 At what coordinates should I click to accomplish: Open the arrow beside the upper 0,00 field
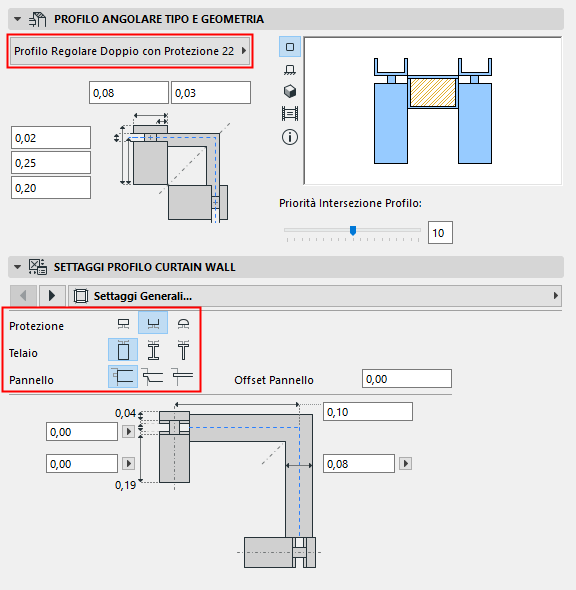click(x=128, y=432)
